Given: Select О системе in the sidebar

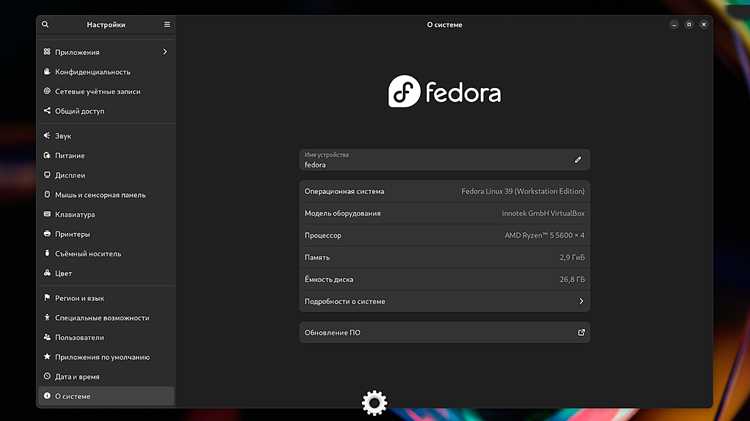Looking at the screenshot, I should (x=106, y=396).
